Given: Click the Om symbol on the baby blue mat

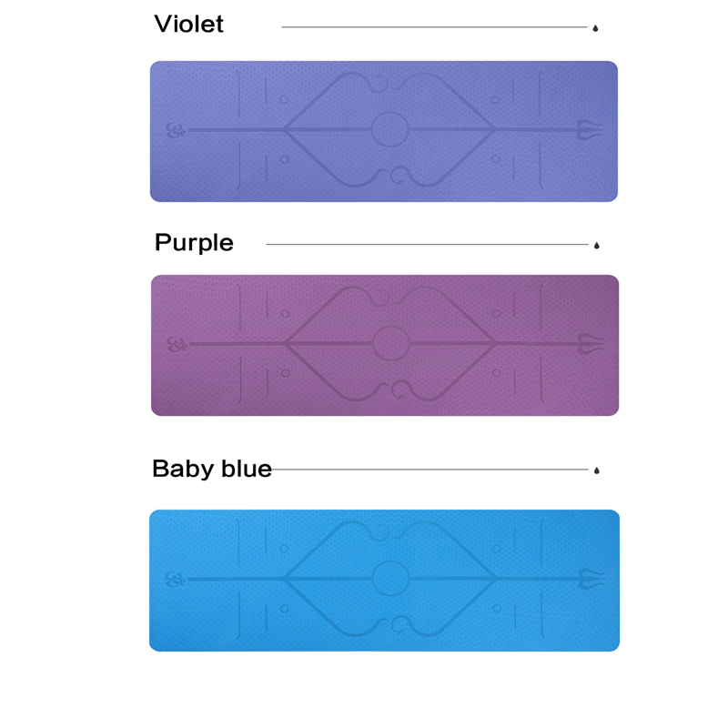Looking at the screenshot, I should pos(175,580).
